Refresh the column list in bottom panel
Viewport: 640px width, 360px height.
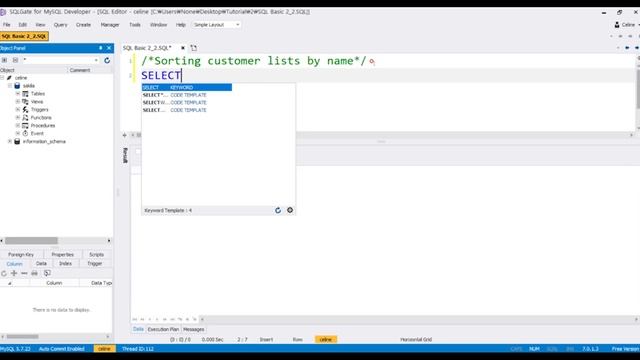[x=4, y=273]
